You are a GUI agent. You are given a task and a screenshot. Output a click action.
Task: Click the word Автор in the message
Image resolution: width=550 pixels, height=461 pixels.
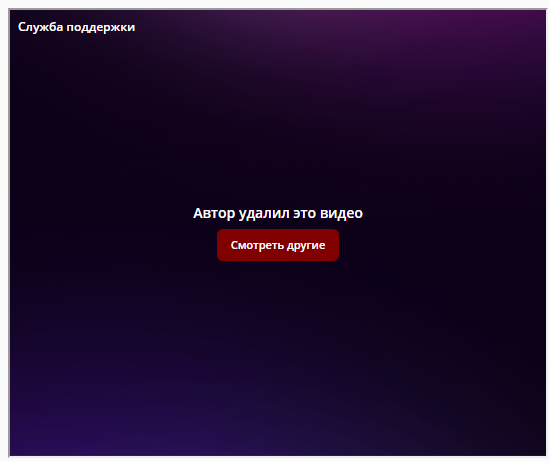click(214, 213)
